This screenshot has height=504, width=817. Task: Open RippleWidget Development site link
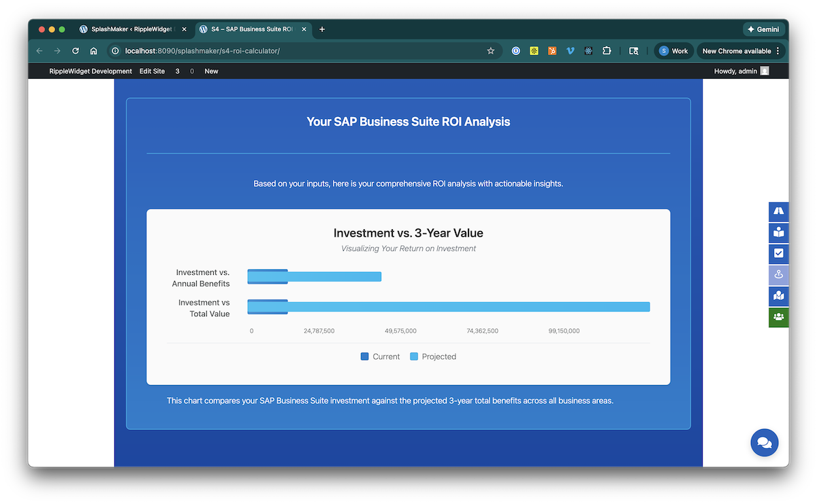91,71
